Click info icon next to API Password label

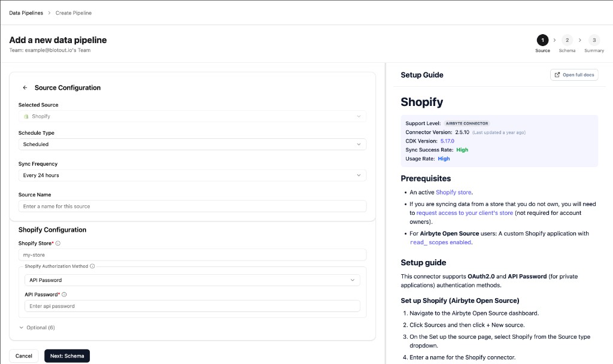point(64,295)
